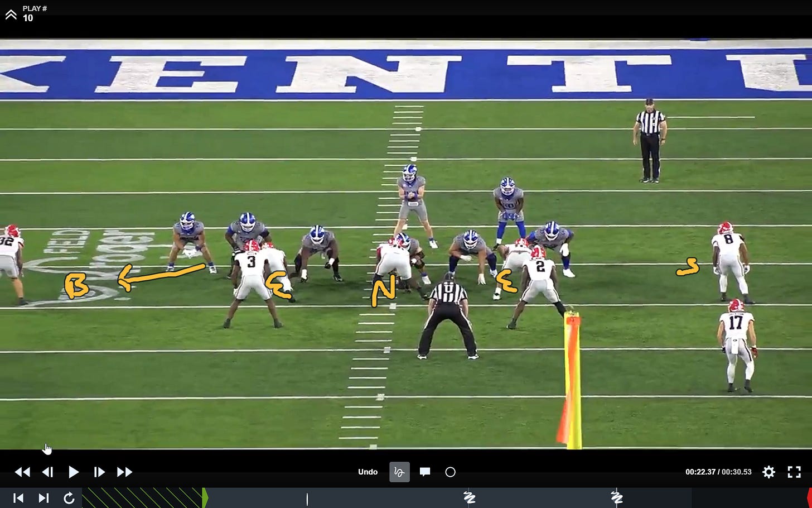
Task: Skip to previous clip
Action: coord(18,498)
